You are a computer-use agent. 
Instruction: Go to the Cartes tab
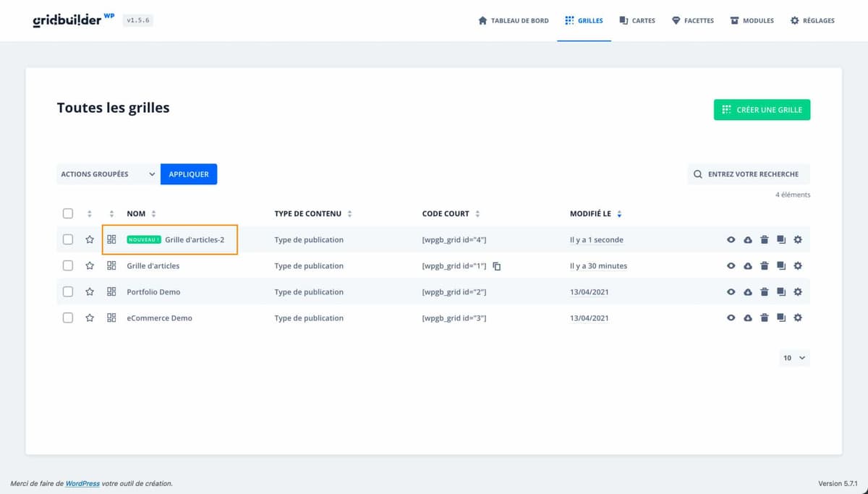[637, 21]
